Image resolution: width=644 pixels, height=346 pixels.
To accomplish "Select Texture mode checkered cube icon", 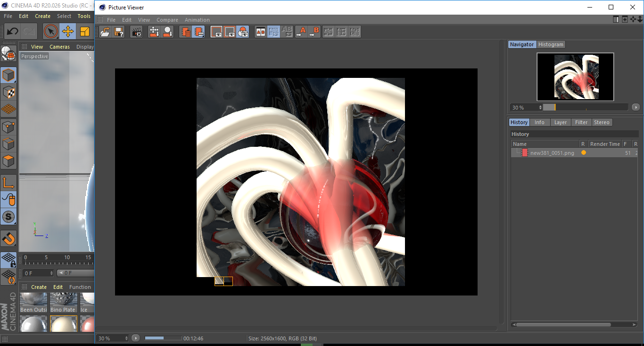I will (8, 92).
